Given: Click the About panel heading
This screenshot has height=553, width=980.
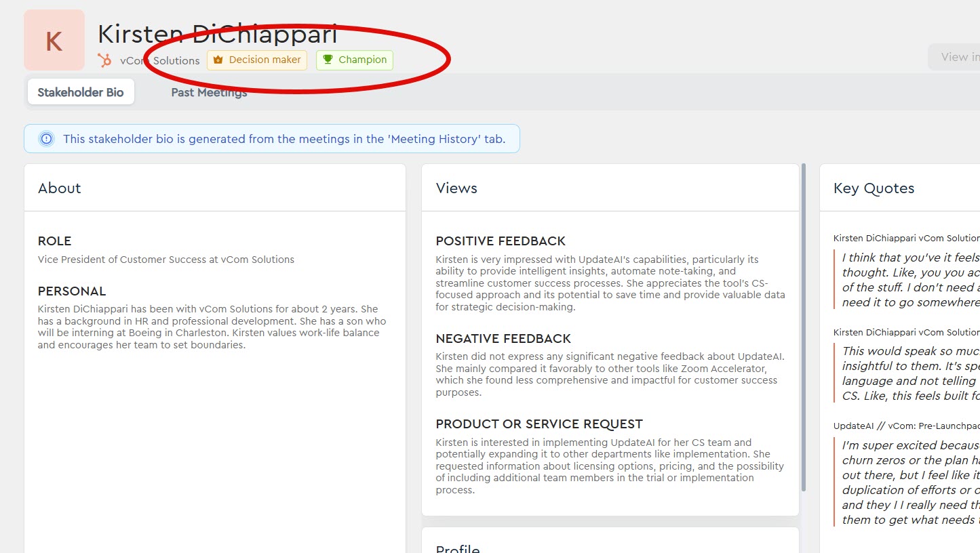Looking at the screenshot, I should (x=60, y=188).
